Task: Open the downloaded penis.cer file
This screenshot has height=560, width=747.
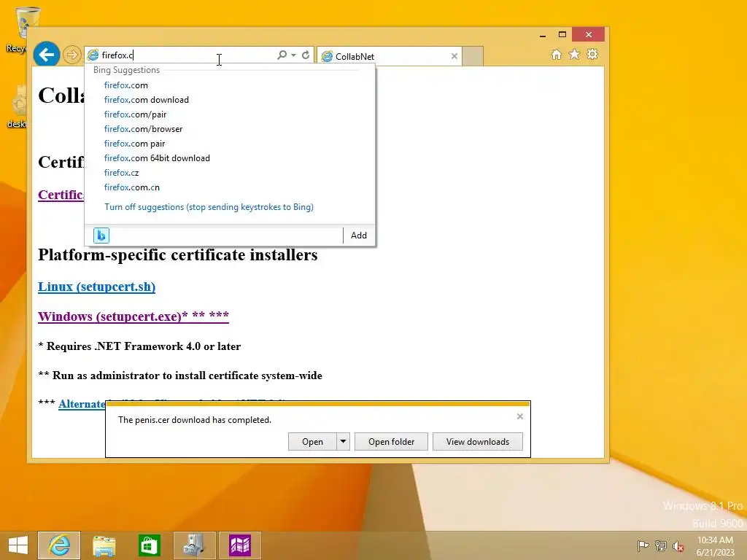Action: pyautogui.click(x=312, y=442)
